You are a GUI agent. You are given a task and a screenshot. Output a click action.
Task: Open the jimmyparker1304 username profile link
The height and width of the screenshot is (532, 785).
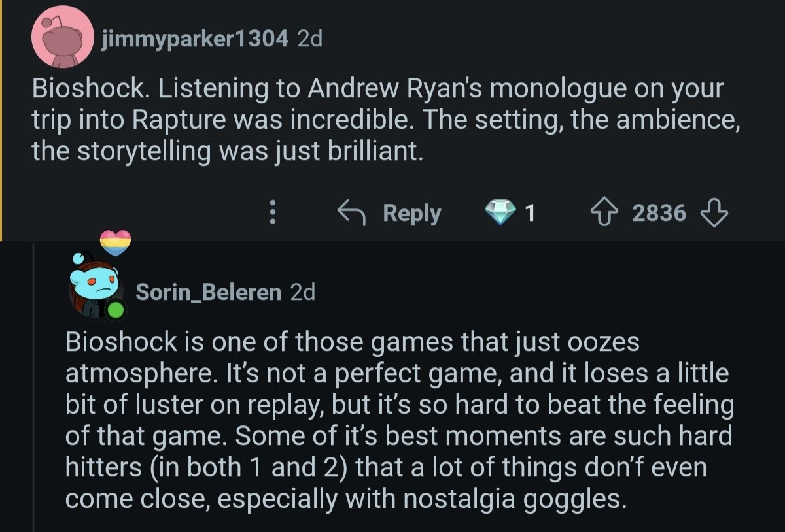point(194,39)
